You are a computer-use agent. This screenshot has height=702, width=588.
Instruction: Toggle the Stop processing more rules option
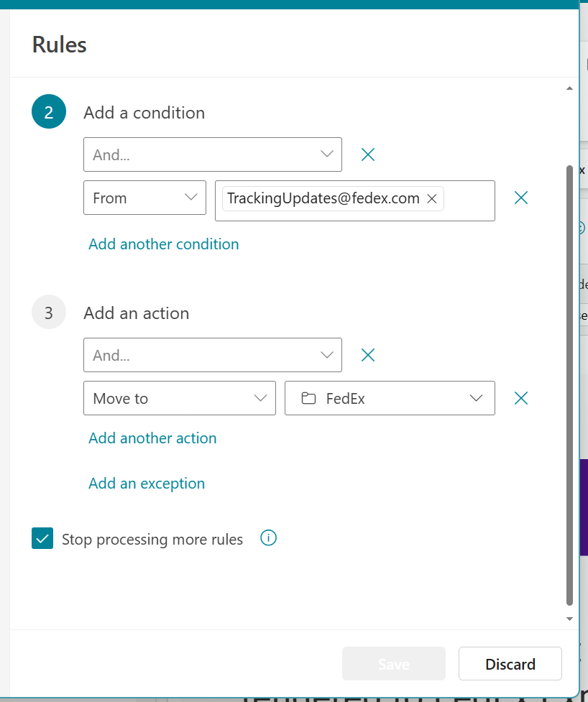point(42,537)
